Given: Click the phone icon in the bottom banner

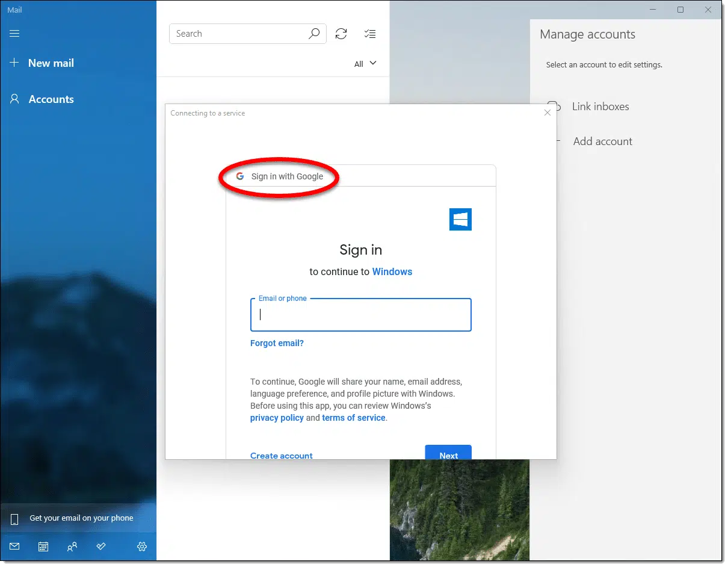Looking at the screenshot, I should coord(15,519).
